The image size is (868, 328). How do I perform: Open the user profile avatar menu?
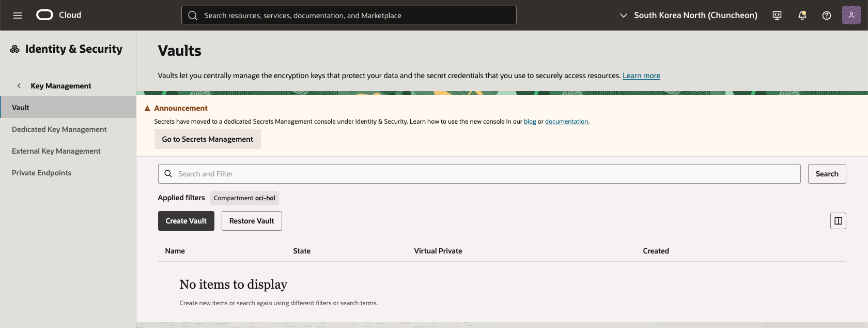(851, 15)
